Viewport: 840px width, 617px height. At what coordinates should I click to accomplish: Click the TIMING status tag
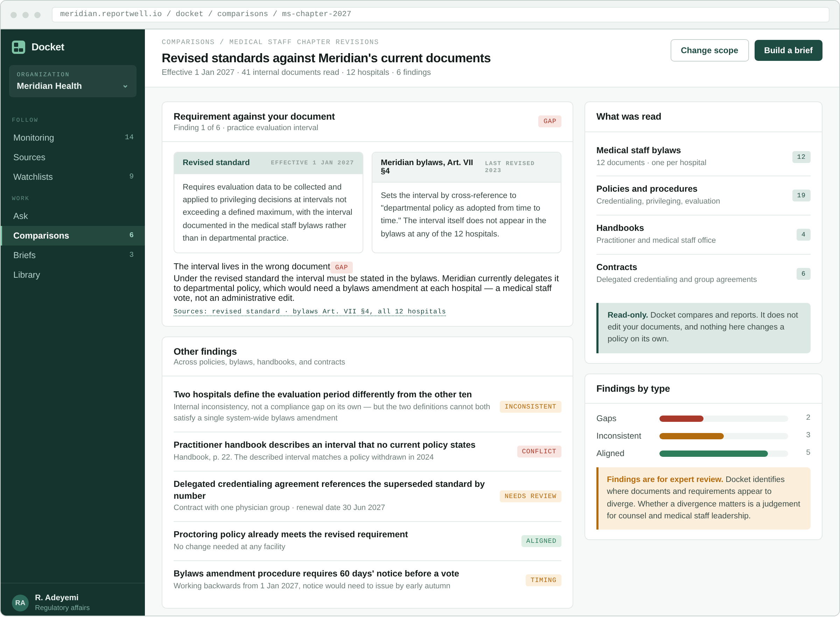(543, 580)
